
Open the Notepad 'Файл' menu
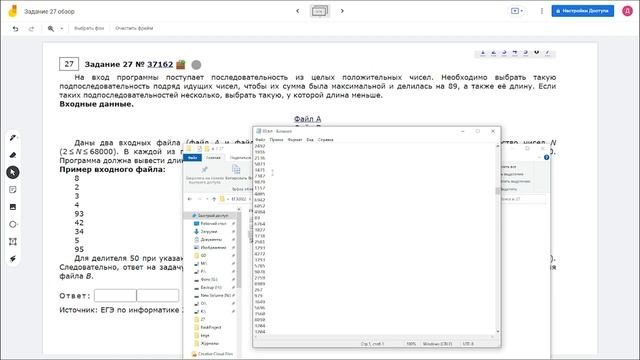(x=260, y=140)
